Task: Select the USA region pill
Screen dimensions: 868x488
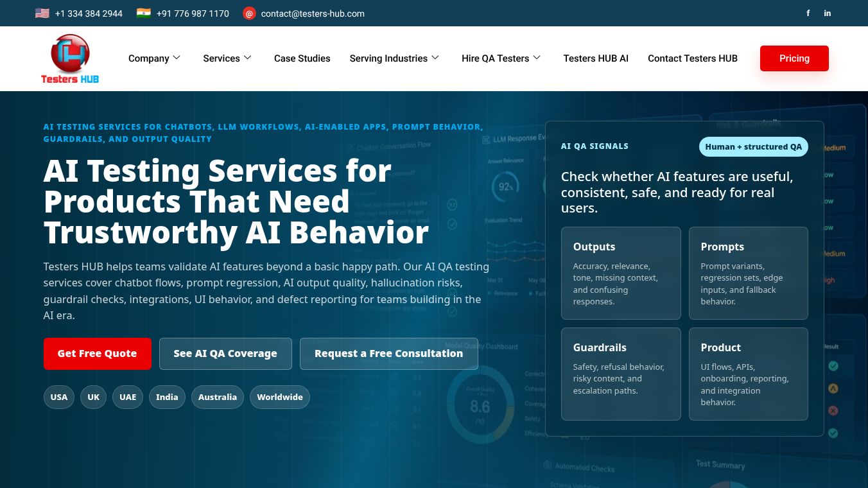Action: click(59, 397)
